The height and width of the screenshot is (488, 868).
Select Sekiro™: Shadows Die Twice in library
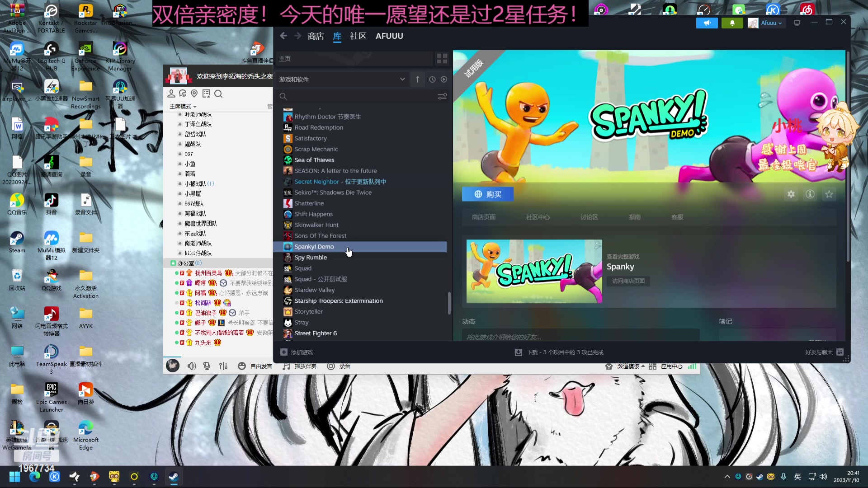(x=333, y=192)
